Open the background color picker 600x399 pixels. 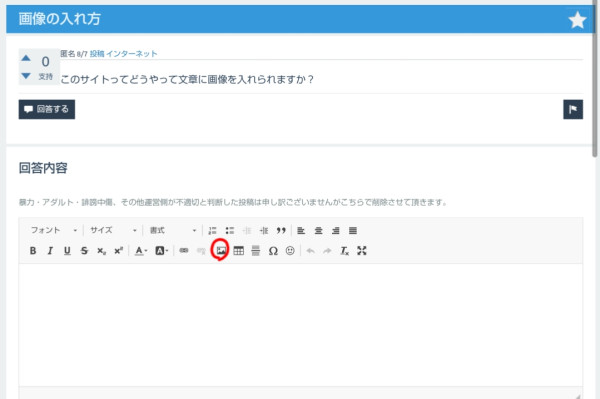coord(161,251)
